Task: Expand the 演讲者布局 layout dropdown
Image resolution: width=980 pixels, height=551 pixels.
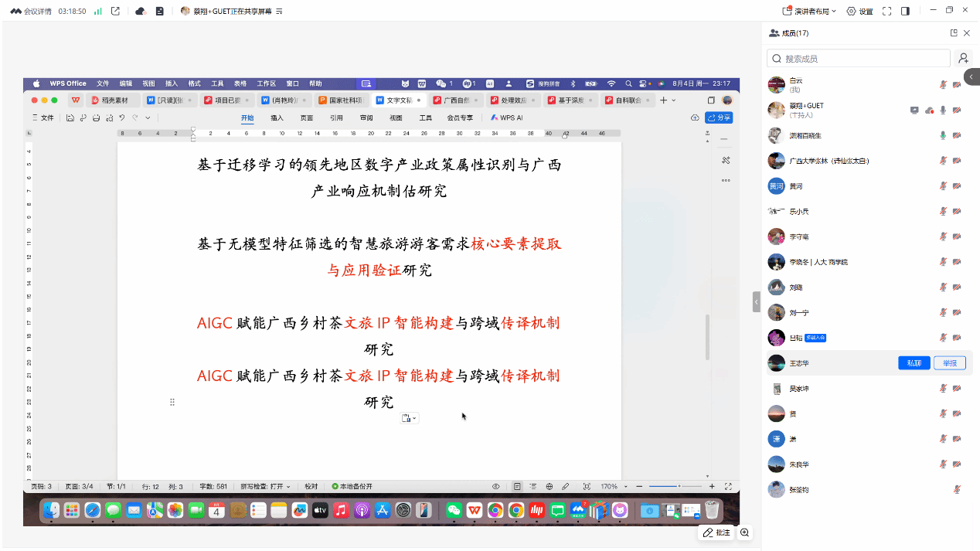Action: click(808, 11)
